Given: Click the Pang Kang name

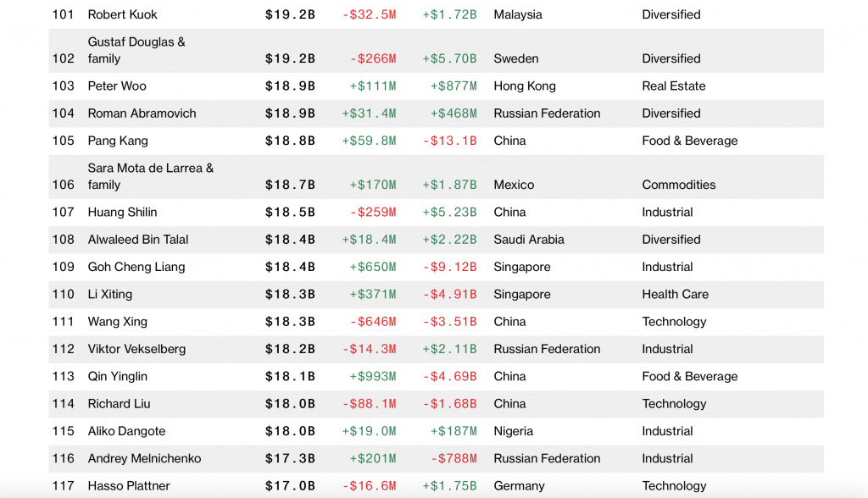Looking at the screenshot, I should (118, 141).
